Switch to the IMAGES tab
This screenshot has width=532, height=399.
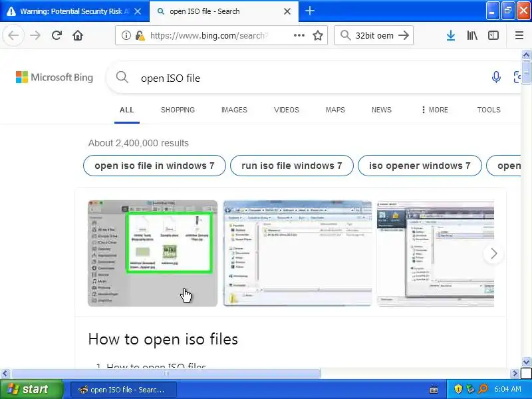pyautogui.click(x=234, y=110)
